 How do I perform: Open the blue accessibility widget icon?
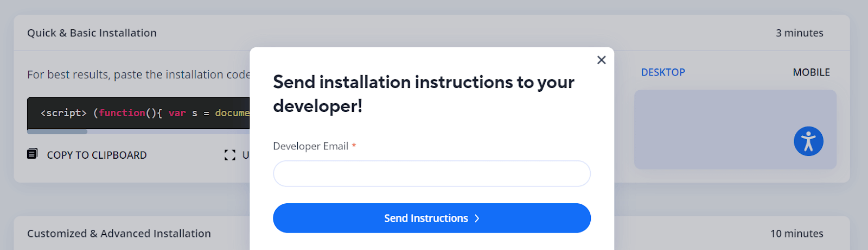pos(808,141)
